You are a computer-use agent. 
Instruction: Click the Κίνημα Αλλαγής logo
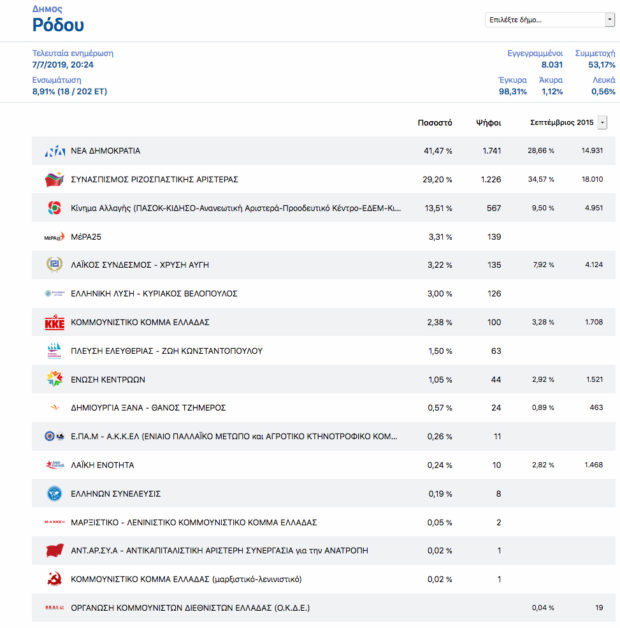54,208
